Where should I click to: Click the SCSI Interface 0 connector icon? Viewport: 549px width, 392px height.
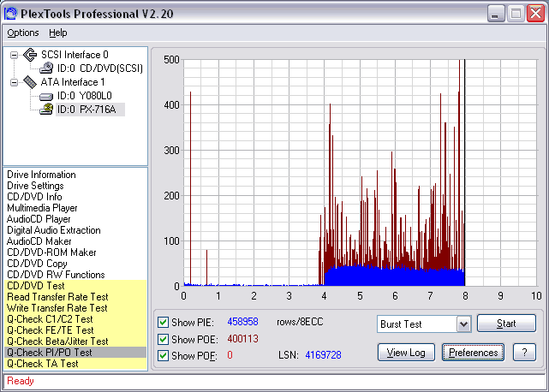pos(30,55)
